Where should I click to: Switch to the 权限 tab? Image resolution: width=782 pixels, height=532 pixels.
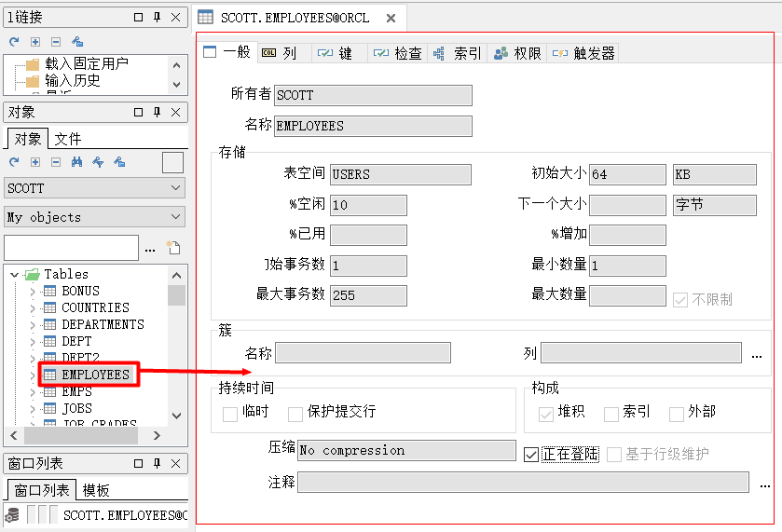(x=517, y=53)
